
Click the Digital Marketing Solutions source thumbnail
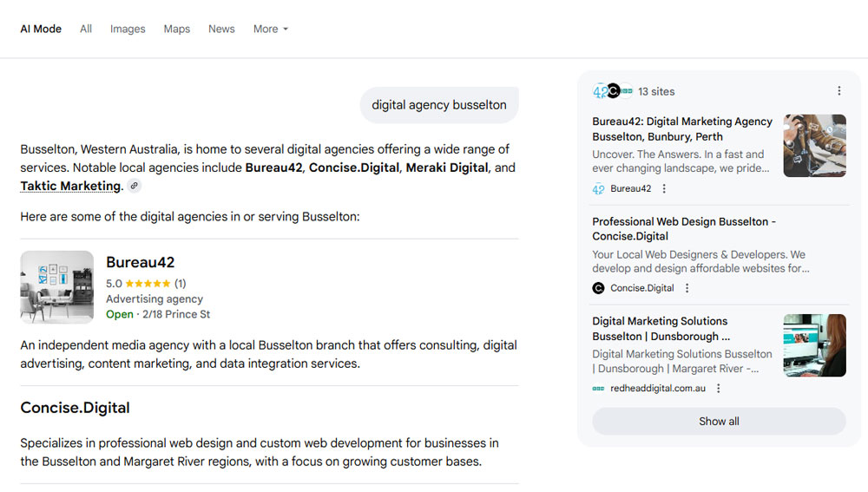[814, 345]
